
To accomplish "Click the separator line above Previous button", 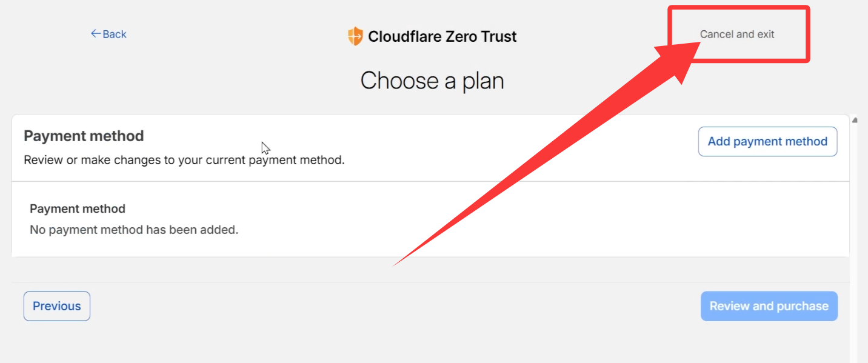I will (430, 282).
